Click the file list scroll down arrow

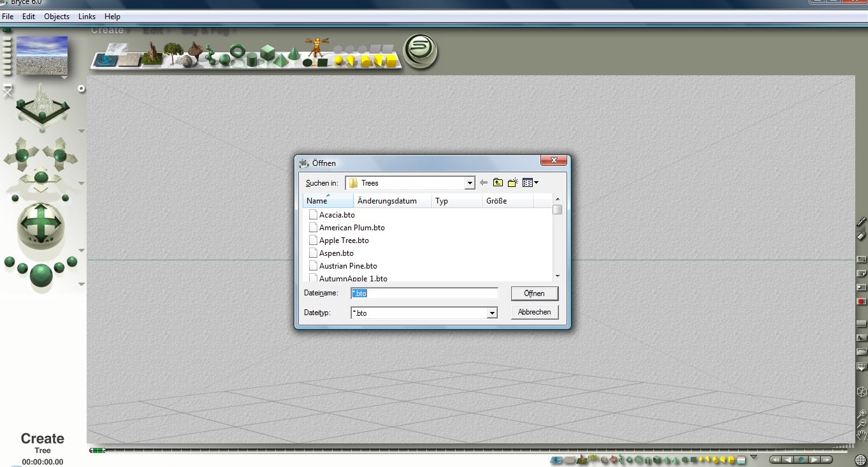click(558, 276)
